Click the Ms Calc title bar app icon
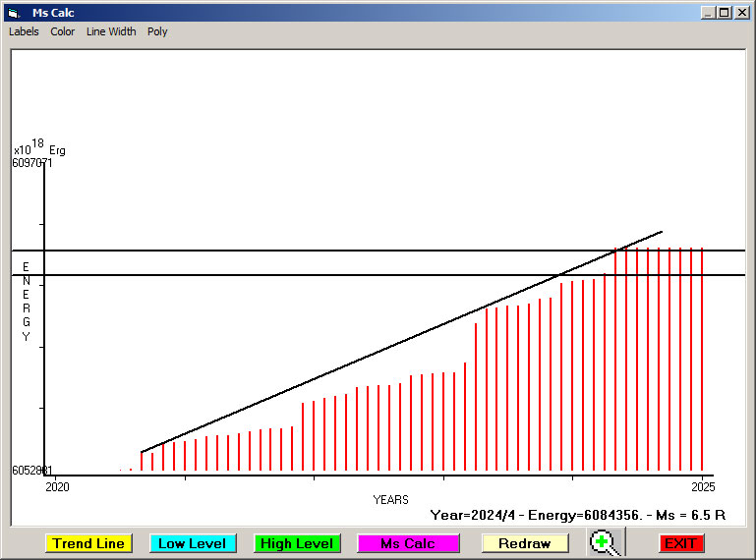The width and height of the screenshot is (756, 560). (x=14, y=13)
